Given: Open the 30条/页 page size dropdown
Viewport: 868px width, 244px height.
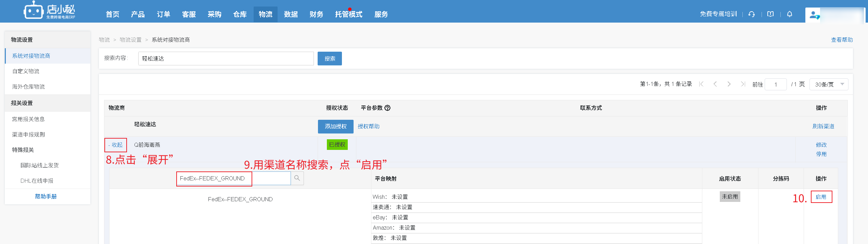Looking at the screenshot, I should 828,84.
